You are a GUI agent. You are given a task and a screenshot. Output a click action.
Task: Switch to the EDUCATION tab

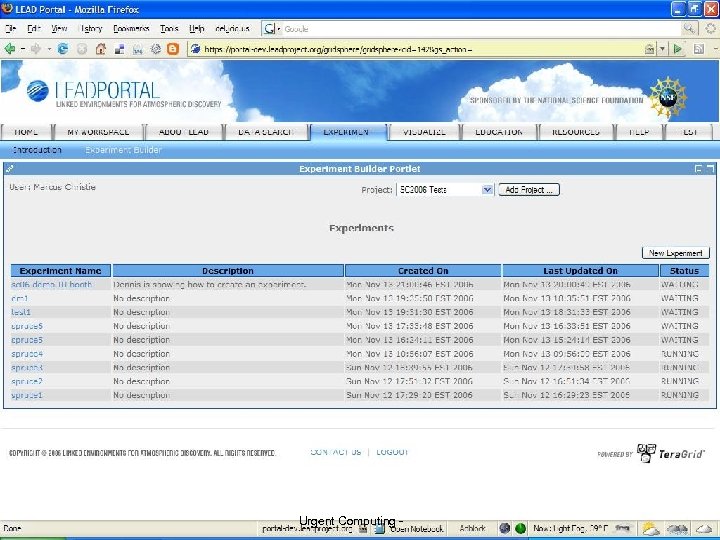pyautogui.click(x=499, y=132)
